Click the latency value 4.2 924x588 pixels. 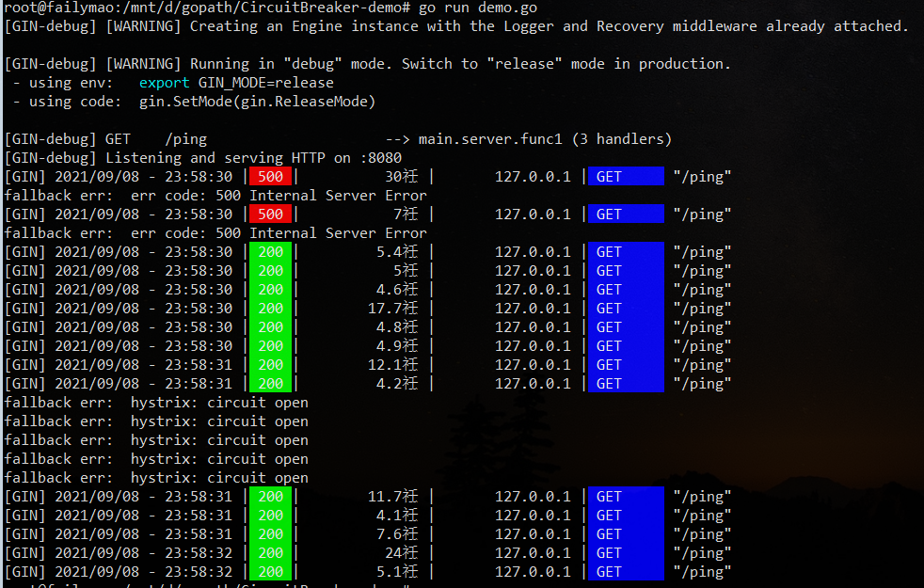(x=397, y=384)
